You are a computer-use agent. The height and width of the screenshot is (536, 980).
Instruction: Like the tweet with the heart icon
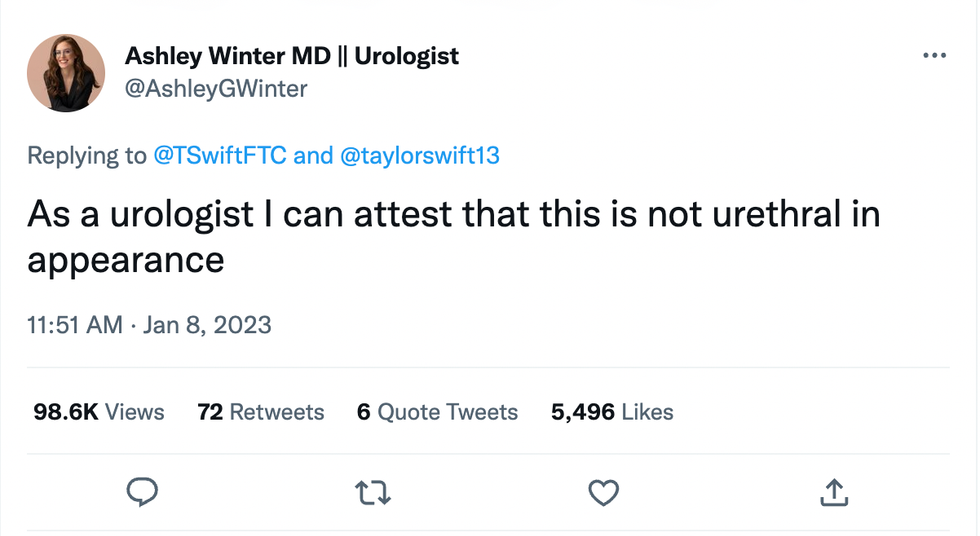[603, 490]
